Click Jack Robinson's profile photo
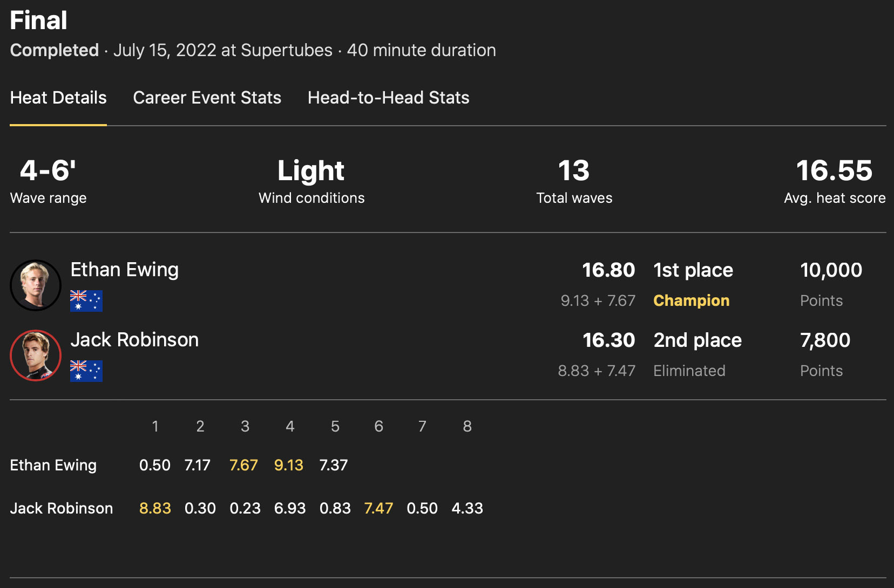The image size is (894, 588). [36, 355]
